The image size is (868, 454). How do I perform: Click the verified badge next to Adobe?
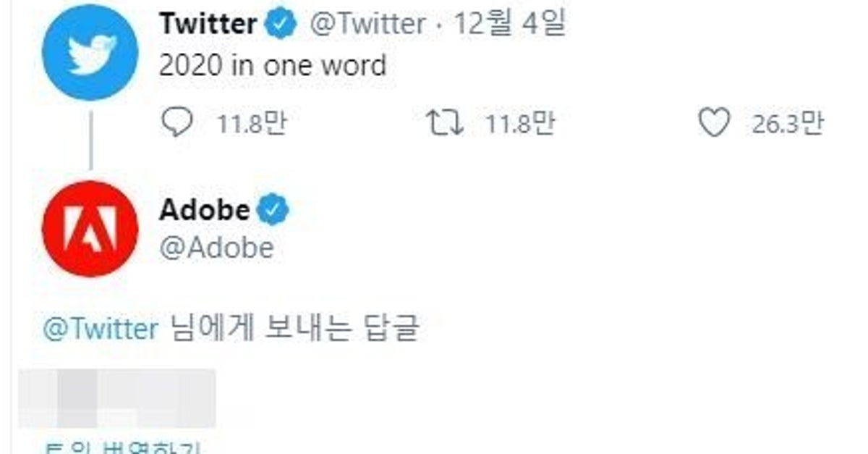[274, 211]
